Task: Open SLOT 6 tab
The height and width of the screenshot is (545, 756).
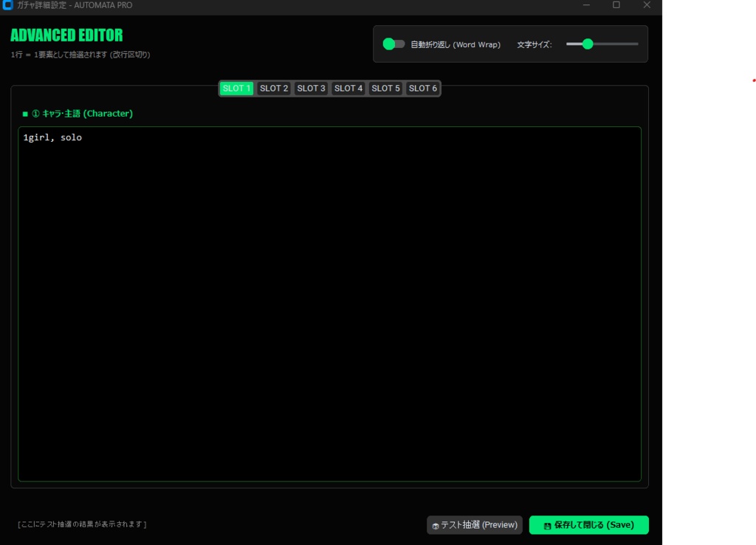Action: pyautogui.click(x=423, y=89)
